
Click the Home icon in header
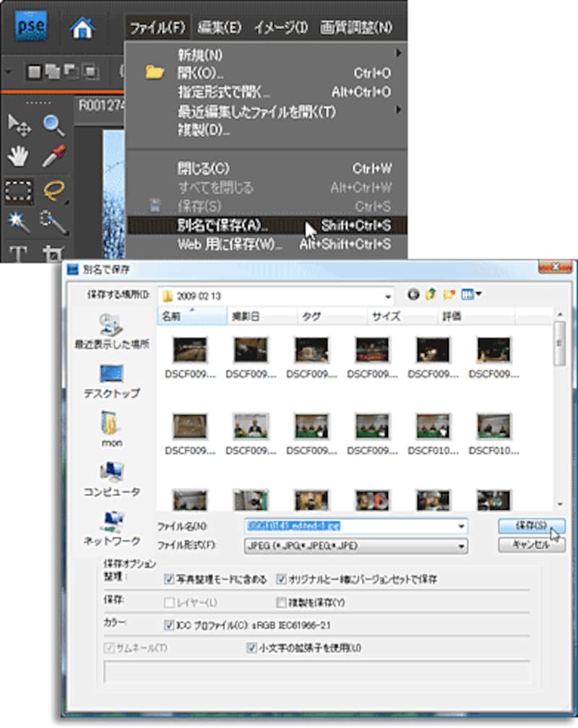coord(82,28)
